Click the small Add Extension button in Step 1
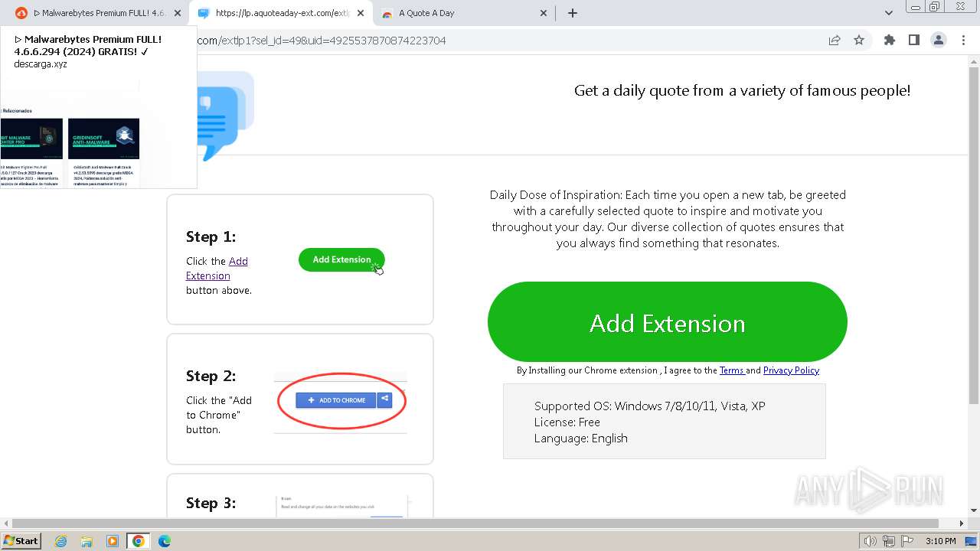980x551 pixels. pyautogui.click(x=341, y=259)
